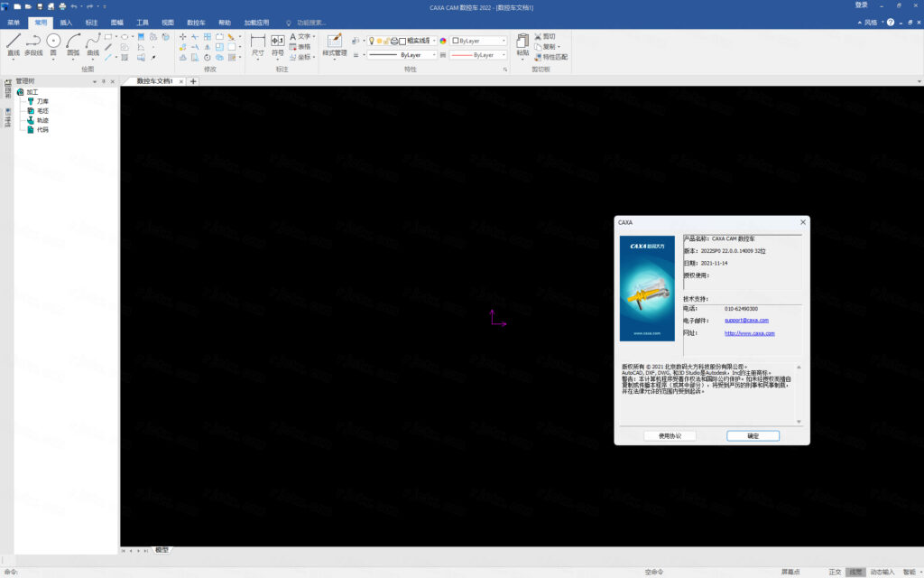This screenshot has height=578, width=924.
Task: Select the 多段线 (polyline) tool
Action: 33,44
